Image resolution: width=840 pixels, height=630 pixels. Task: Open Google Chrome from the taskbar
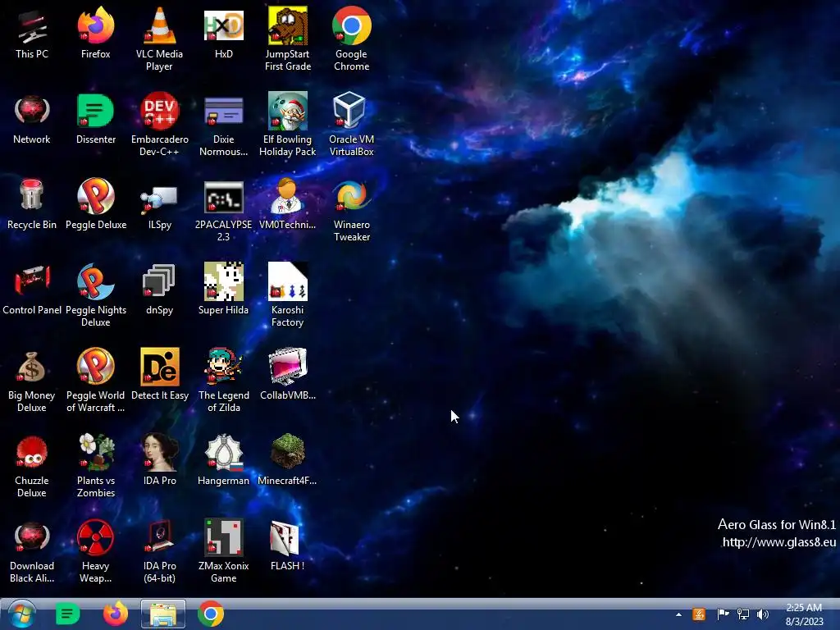pyautogui.click(x=211, y=614)
